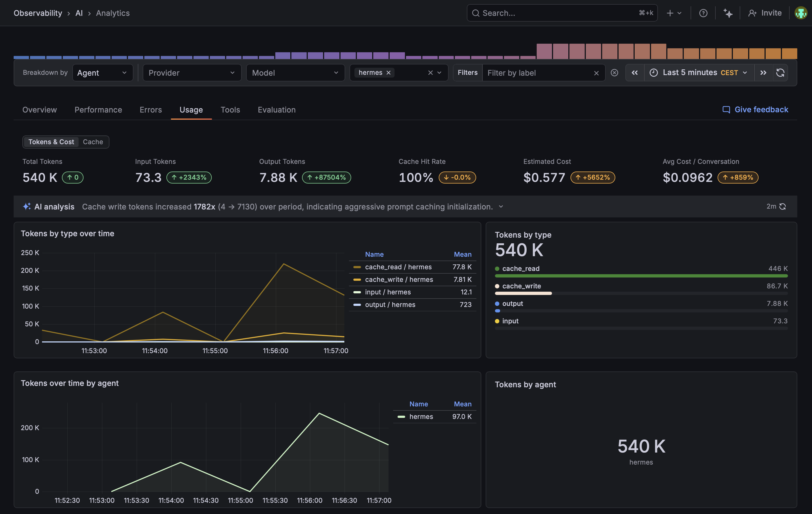Open the user avatar menu
812x514 pixels.
tap(801, 13)
